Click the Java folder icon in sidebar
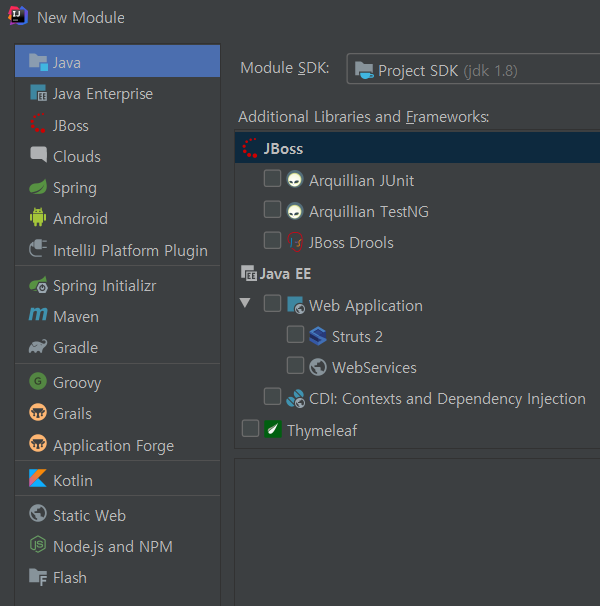600x606 pixels. (x=38, y=62)
